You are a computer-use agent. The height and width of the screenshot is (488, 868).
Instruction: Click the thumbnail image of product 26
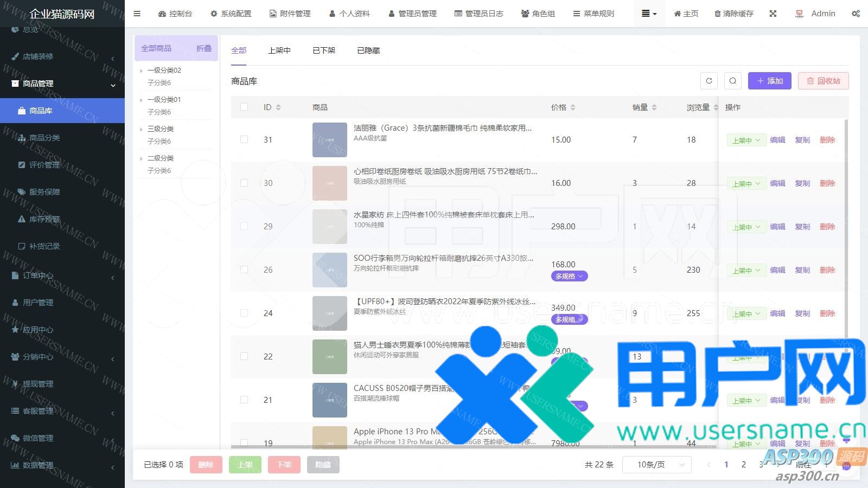(x=329, y=270)
